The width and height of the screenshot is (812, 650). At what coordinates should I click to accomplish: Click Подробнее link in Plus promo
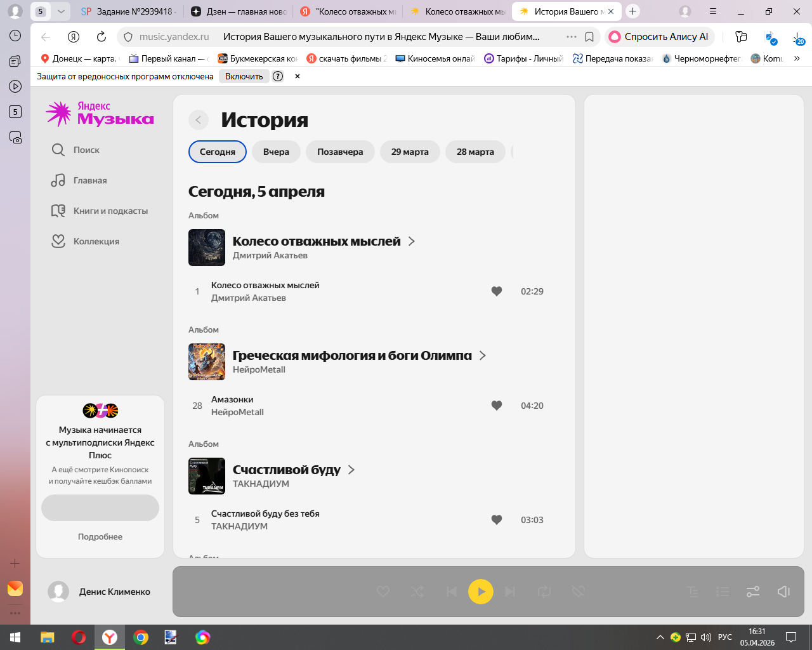click(x=100, y=536)
